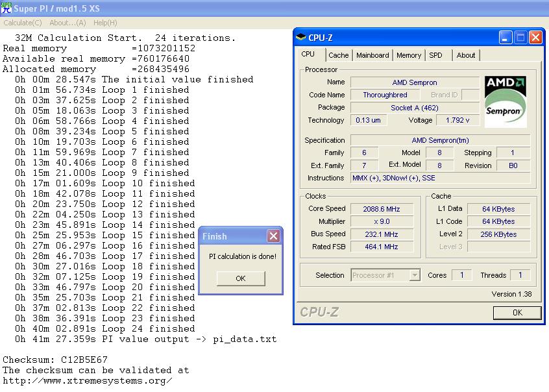The width and height of the screenshot is (549, 392).
Task: Click the Rated FSB value 464.1 MHz
Action: point(382,247)
